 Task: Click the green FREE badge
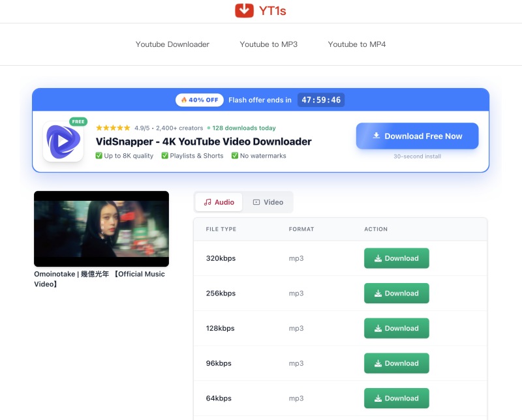coord(78,121)
